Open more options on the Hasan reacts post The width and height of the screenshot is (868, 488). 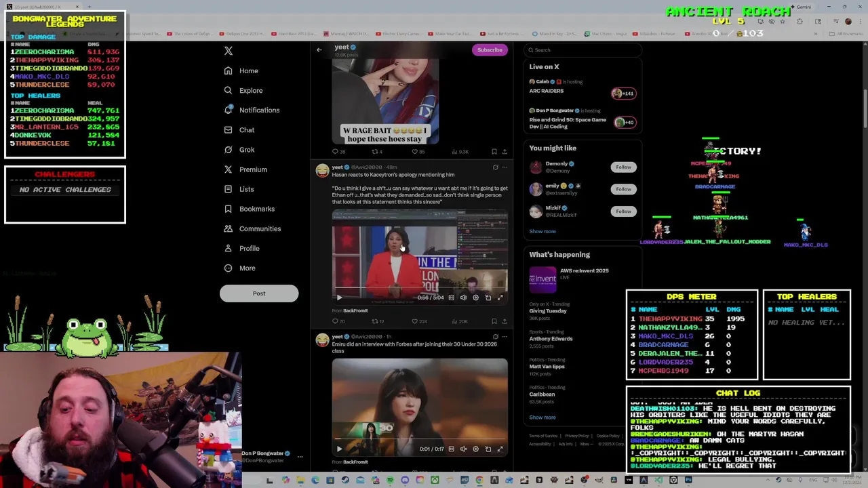point(504,167)
